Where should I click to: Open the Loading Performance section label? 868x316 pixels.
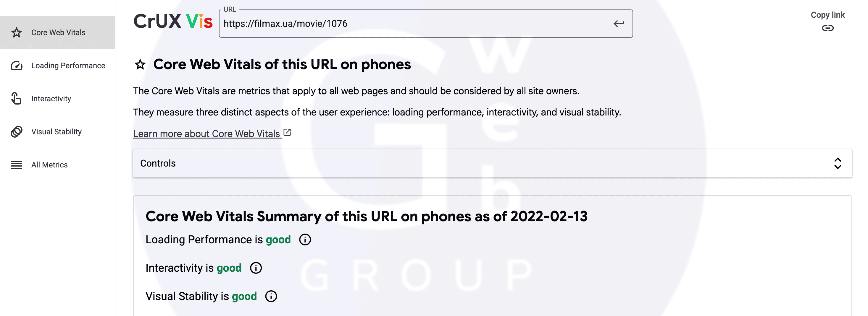[68, 66]
